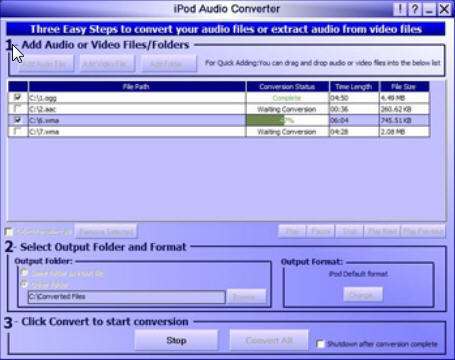Viewport: 455px width, 360px height.
Task: Click the 260.62 KB file size cell
Action: click(x=404, y=109)
